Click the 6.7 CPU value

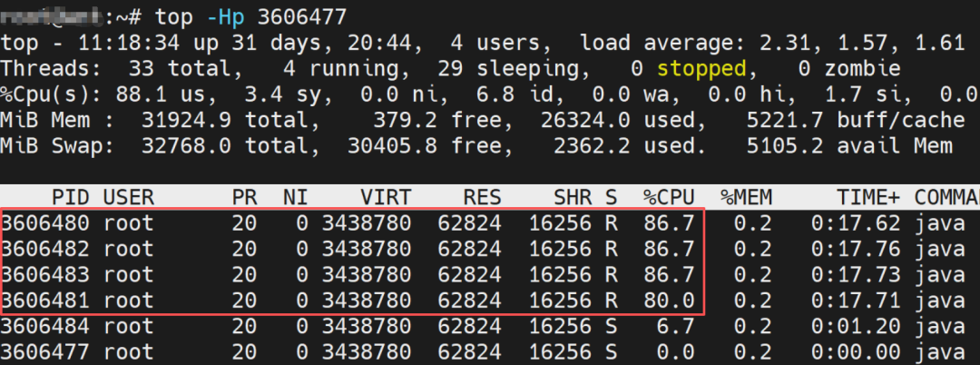tap(675, 326)
